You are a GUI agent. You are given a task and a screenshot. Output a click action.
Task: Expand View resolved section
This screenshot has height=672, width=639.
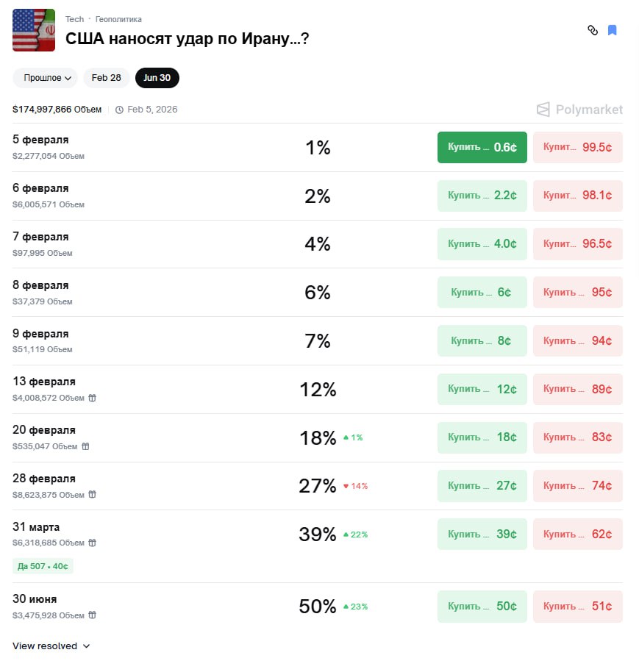click(51, 646)
